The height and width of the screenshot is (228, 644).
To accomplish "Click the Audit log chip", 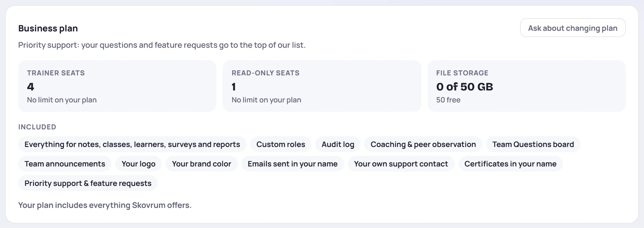I will tap(338, 144).
